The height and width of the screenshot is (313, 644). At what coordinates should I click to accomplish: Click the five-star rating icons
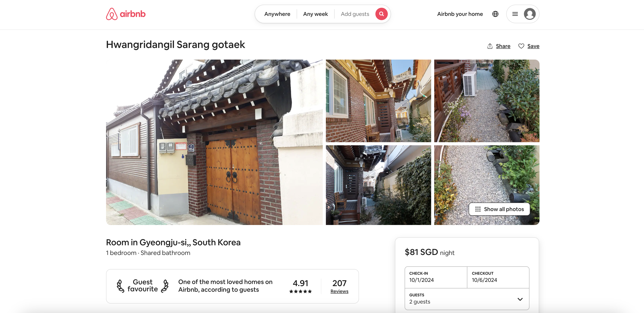click(x=300, y=292)
